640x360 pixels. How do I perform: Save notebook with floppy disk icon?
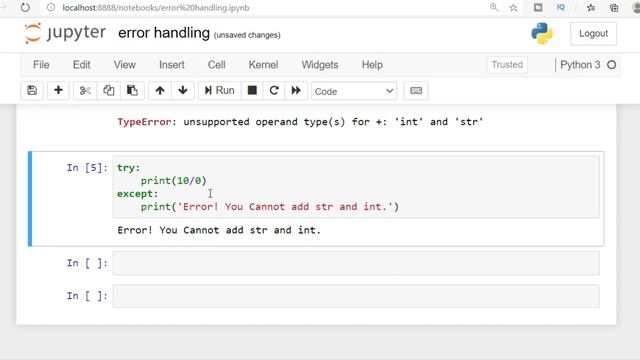(32, 91)
